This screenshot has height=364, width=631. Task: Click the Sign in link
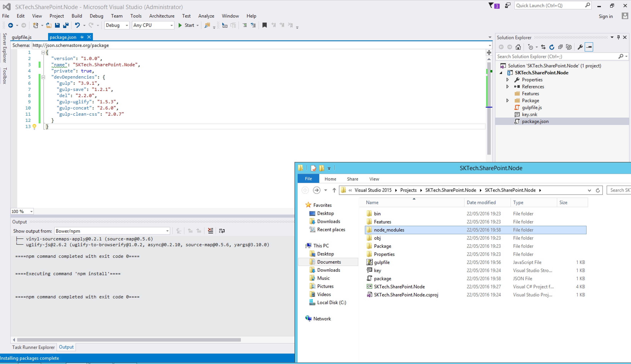(x=606, y=16)
